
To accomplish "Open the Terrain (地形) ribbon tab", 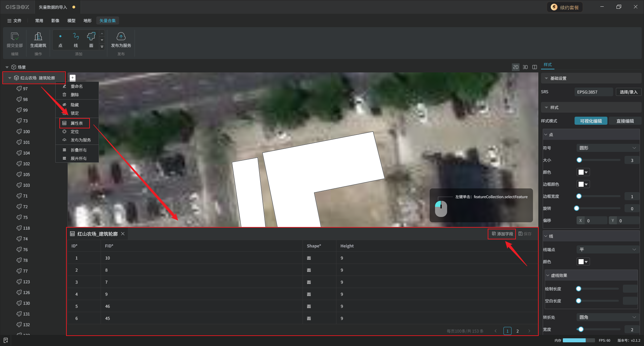I will pyautogui.click(x=87, y=21).
